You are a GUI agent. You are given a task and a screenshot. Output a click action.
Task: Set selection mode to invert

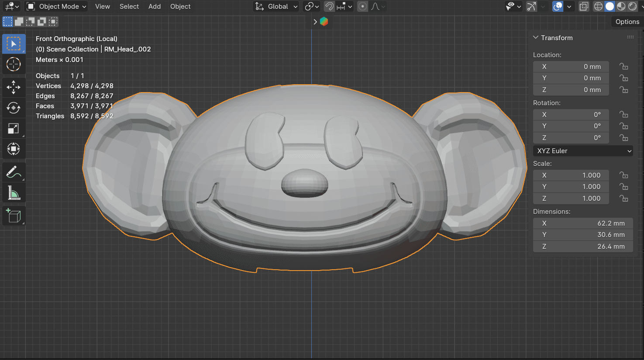pyautogui.click(x=41, y=21)
